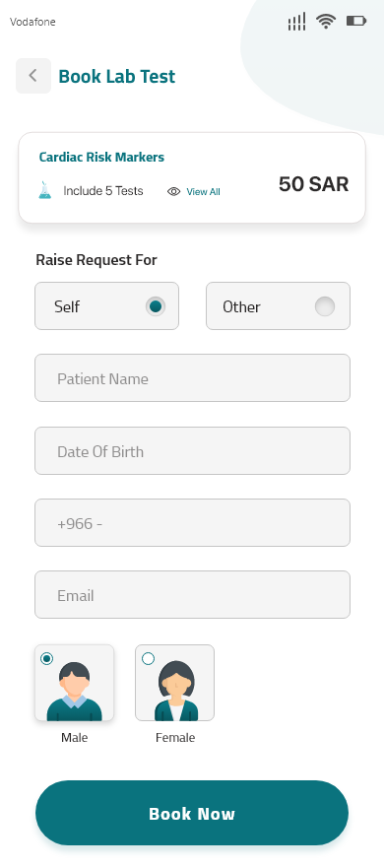The width and height of the screenshot is (384, 868).
Task: Tap the eye icon near View All
Action: pyautogui.click(x=173, y=191)
